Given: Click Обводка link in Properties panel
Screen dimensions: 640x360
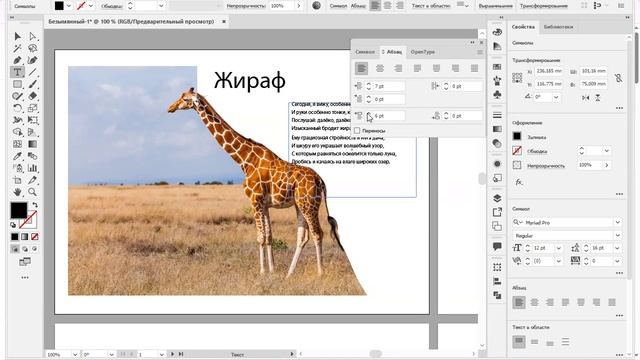Looking at the screenshot, I should 537,151.
